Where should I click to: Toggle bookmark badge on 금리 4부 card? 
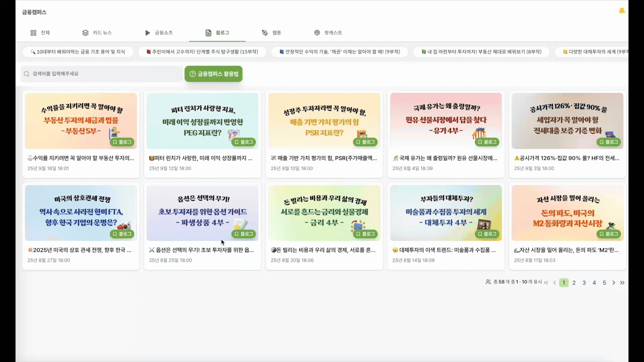[x=365, y=234]
